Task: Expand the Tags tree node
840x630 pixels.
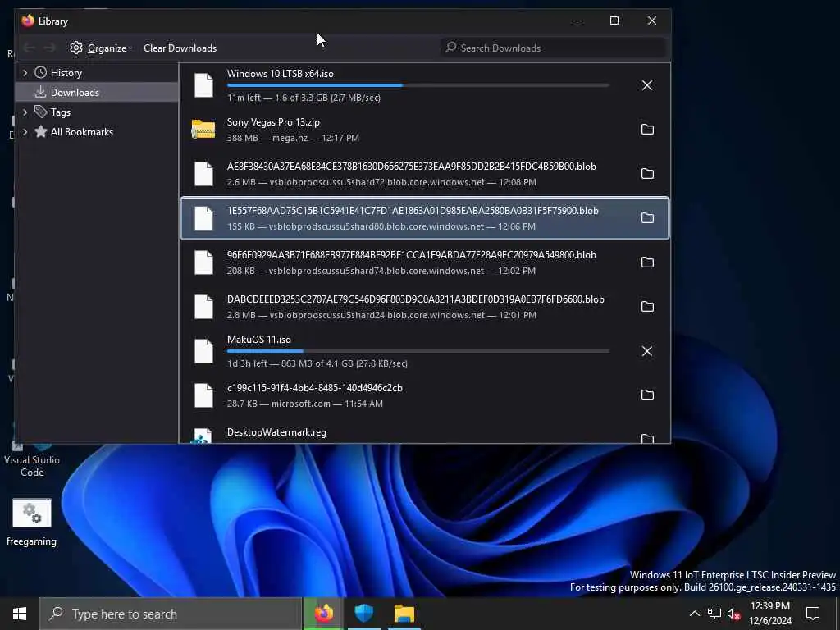Action: pyautogui.click(x=25, y=112)
